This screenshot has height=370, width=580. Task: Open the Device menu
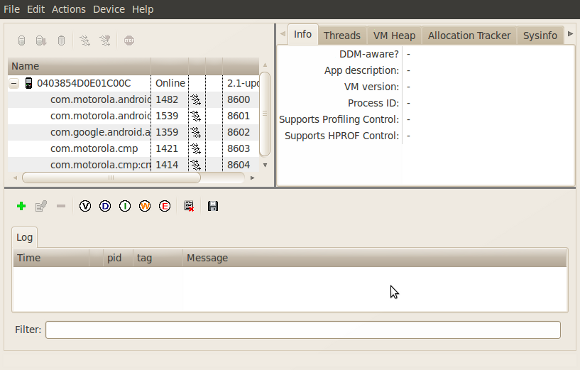(x=109, y=9)
